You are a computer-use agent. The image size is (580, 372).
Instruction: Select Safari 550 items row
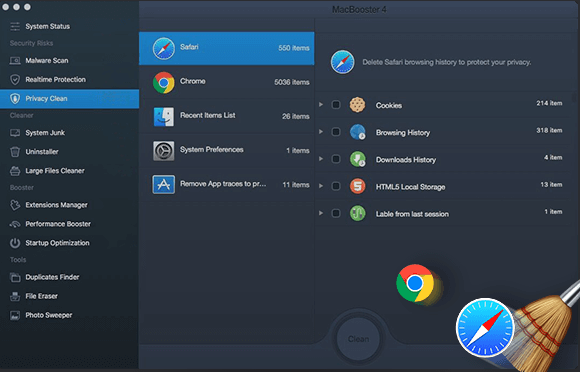(x=227, y=48)
